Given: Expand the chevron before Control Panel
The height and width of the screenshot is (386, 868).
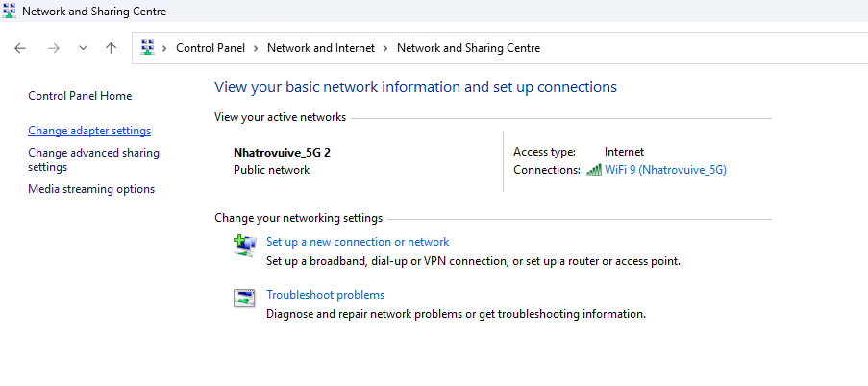Looking at the screenshot, I should pos(165,48).
